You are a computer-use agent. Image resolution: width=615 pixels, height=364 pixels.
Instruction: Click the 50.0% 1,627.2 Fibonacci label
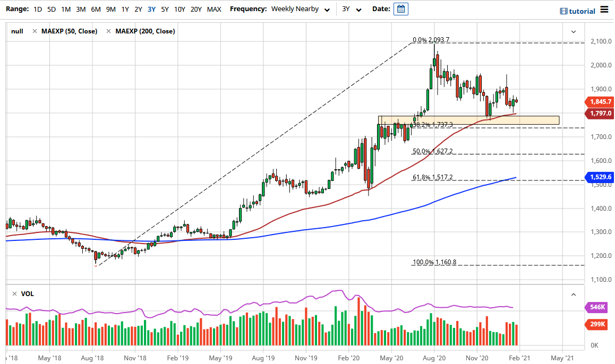[x=433, y=151]
